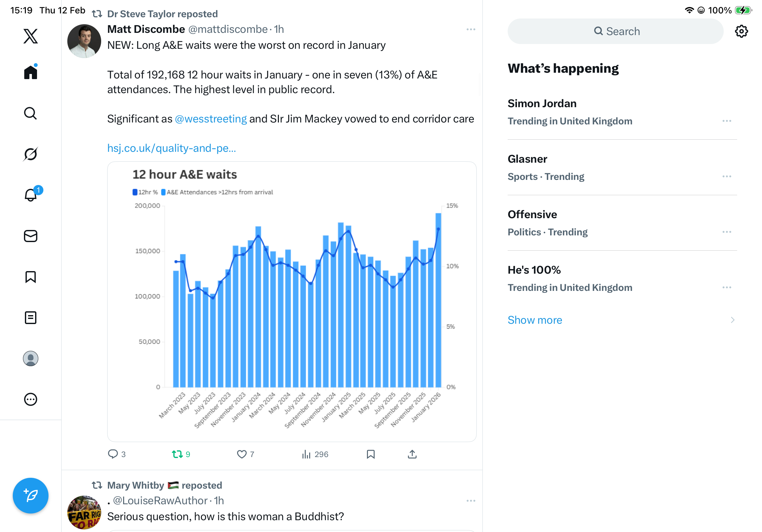Toggle like on the A&E waits post
Viewport: 762px width, 532px height.
click(242, 454)
